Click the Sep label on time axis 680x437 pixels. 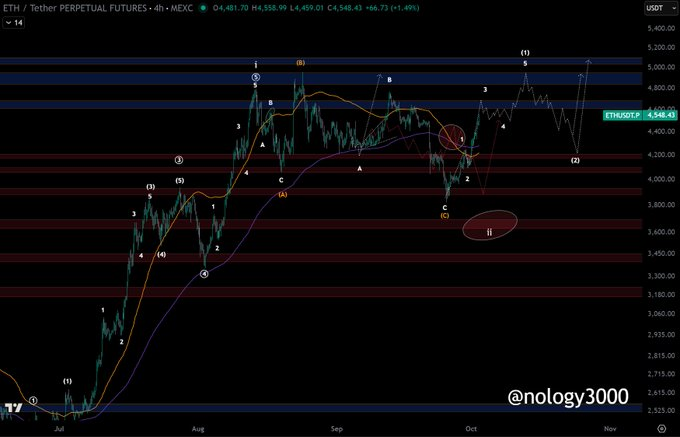click(x=337, y=429)
